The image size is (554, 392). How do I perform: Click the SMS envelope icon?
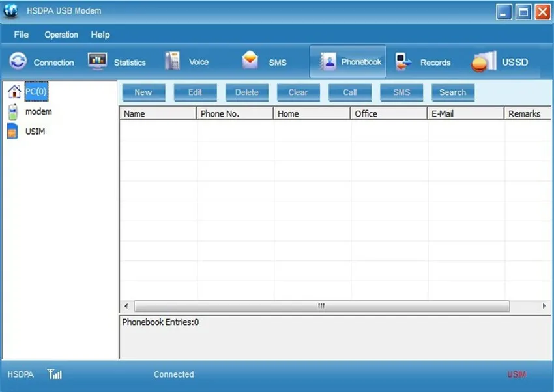[x=250, y=60]
